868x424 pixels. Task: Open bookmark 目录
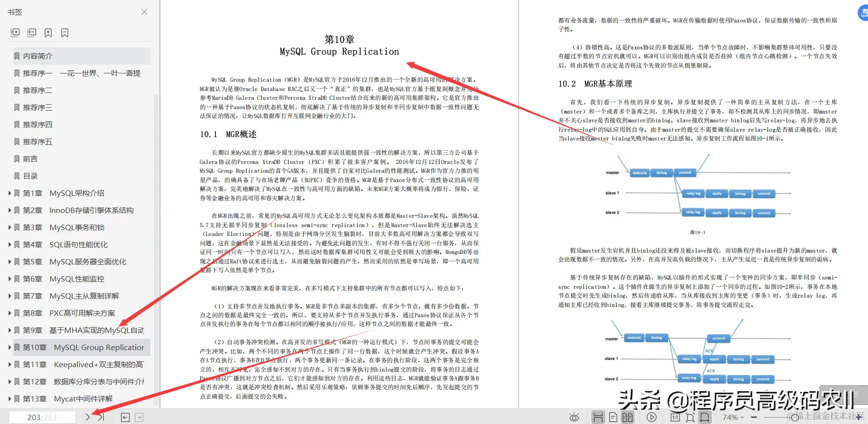(x=81, y=176)
